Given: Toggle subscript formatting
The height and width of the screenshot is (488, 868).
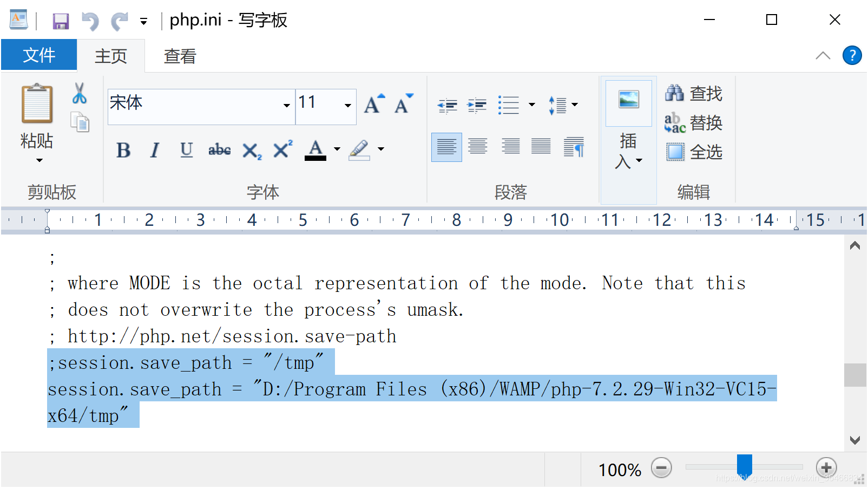Looking at the screenshot, I should coord(252,150).
